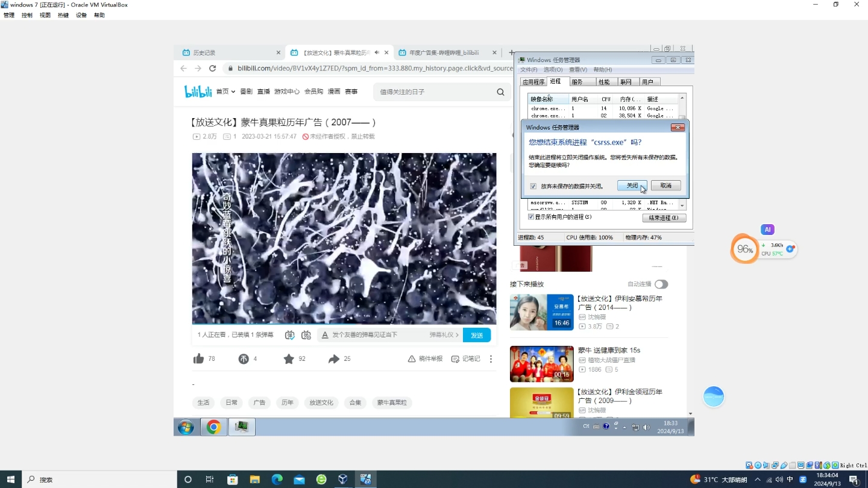Show hidden icons in the Windows 7 tray
The height and width of the screenshot is (488, 868).
click(x=624, y=427)
